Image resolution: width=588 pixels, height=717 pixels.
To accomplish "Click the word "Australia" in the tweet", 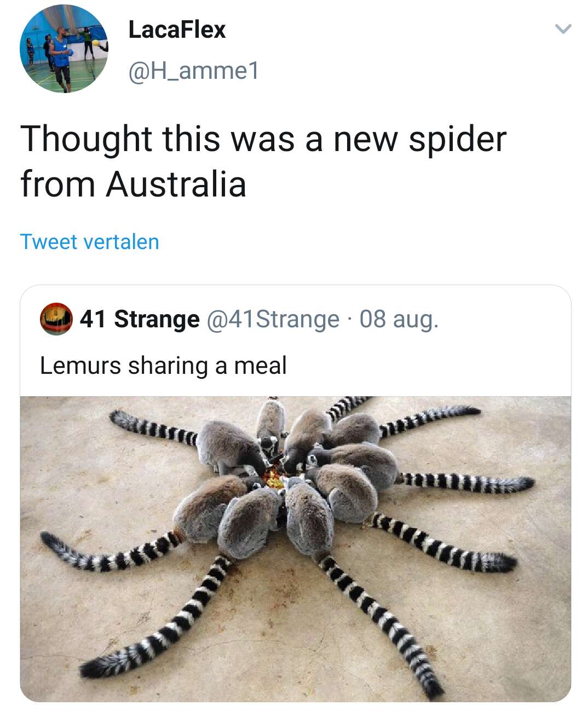I will tap(176, 184).
